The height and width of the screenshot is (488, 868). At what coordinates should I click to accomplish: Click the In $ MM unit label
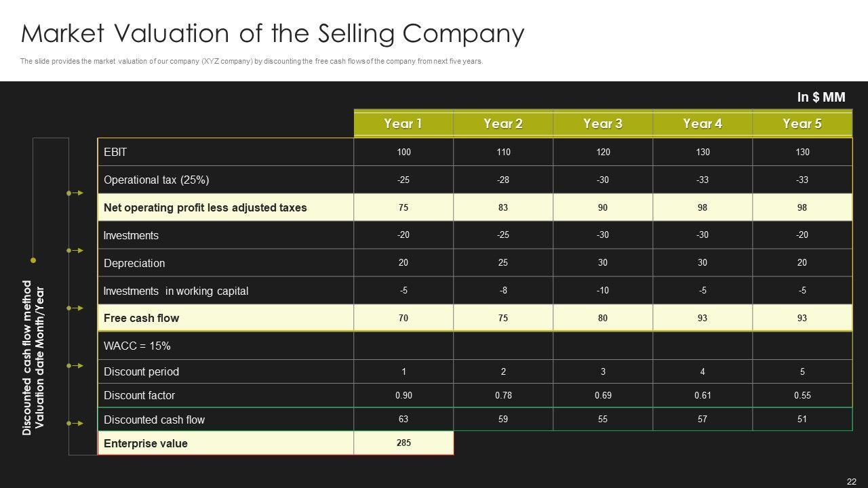pyautogui.click(x=821, y=98)
